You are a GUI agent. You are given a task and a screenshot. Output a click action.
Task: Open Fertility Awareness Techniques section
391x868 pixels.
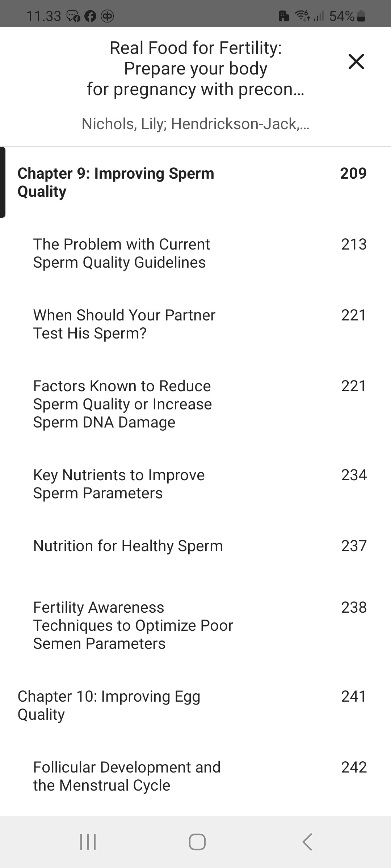tap(133, 625)
